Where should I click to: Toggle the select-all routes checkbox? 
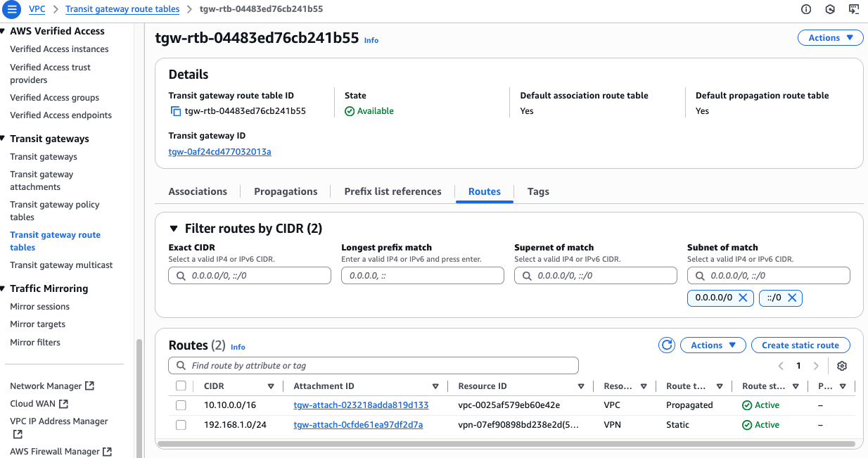(x=181, y=386)
